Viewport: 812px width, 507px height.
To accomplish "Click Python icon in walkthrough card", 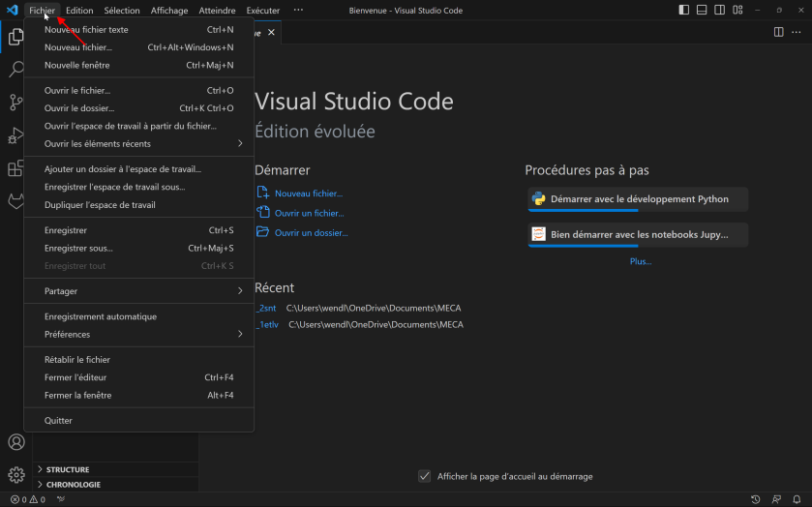I will point(538,199).
